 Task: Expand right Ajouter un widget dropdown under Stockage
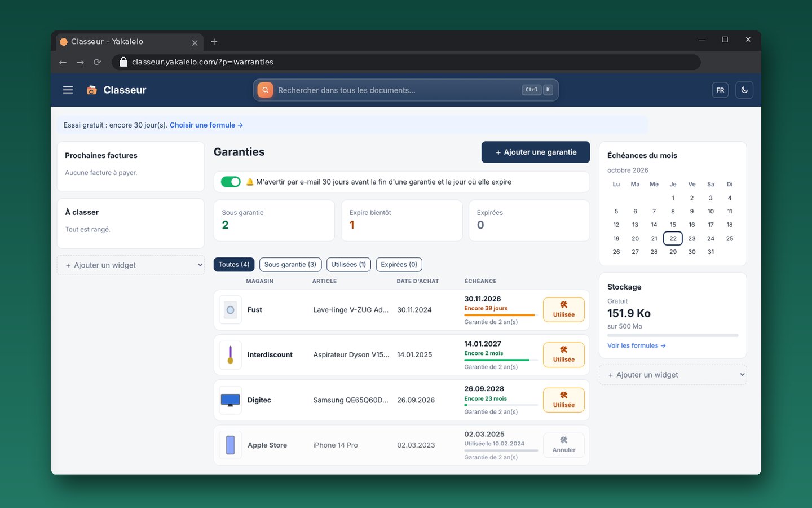[x=673, y=375]
